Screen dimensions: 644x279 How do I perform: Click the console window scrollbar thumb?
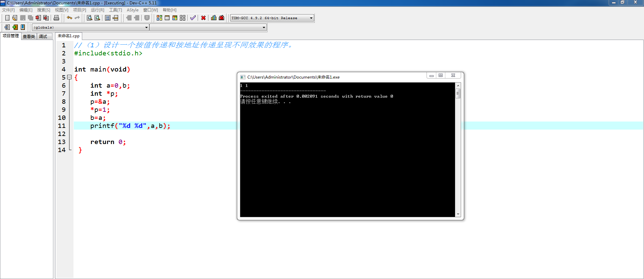[x=458, y=94]
